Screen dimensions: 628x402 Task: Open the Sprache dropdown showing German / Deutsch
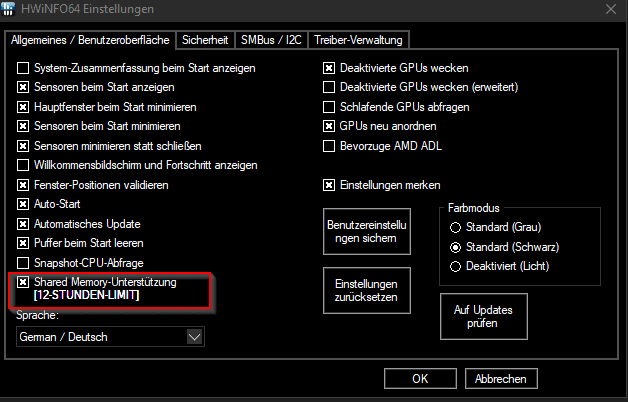click(111, 337)
